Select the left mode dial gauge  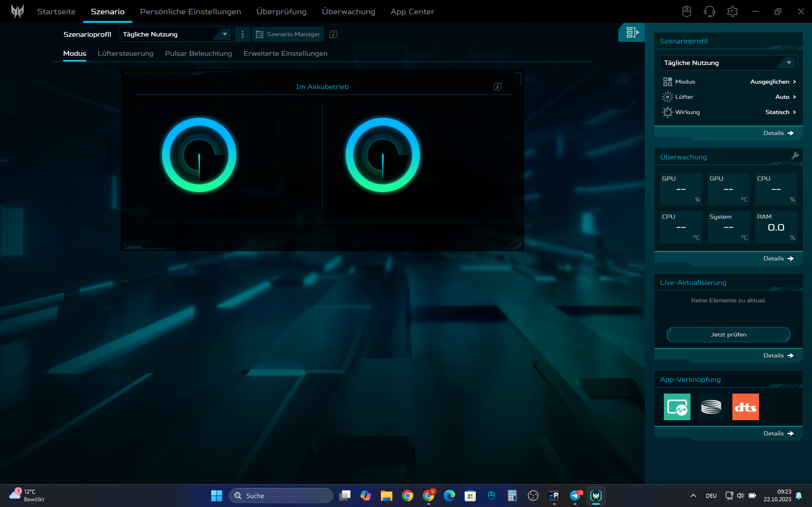tap(199, 155)
